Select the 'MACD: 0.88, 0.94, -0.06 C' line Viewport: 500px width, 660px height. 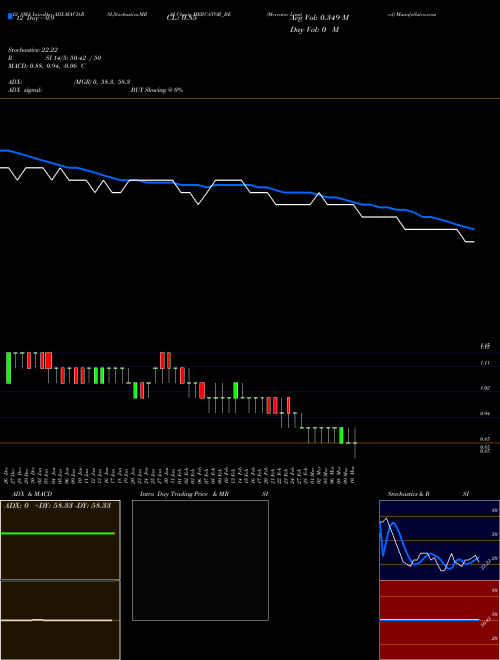47,66
